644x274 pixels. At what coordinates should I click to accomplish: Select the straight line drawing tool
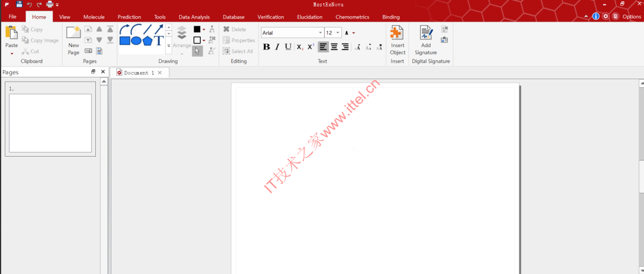click(x=147, y=29)
